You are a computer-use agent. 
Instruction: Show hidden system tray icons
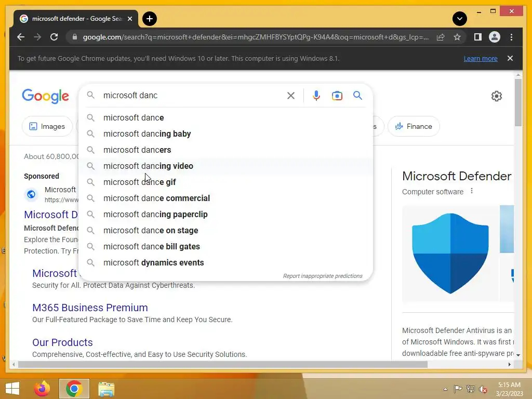(x=445, y=389)
